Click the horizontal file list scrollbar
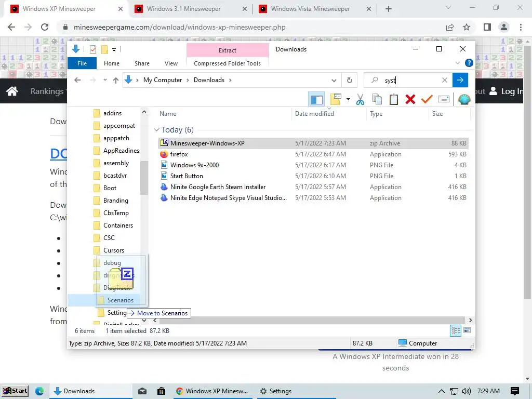This screenshot has height=399, width=532. 312,320
